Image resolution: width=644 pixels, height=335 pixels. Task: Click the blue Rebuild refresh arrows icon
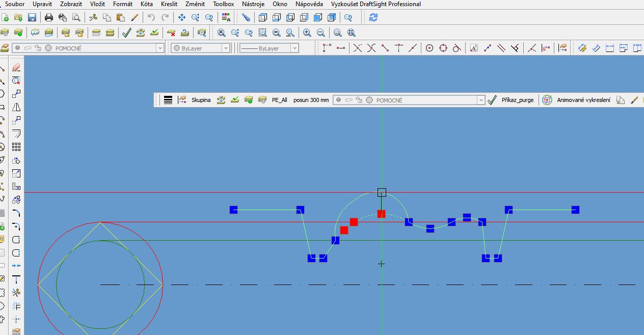click(x=373, y=17)
